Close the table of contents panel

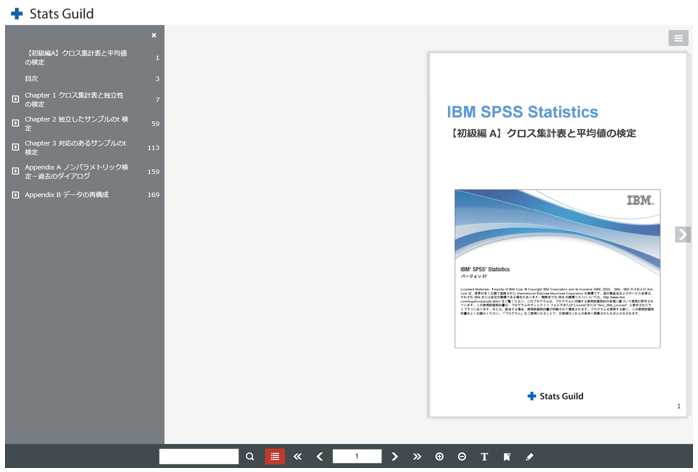coord(154,35)
